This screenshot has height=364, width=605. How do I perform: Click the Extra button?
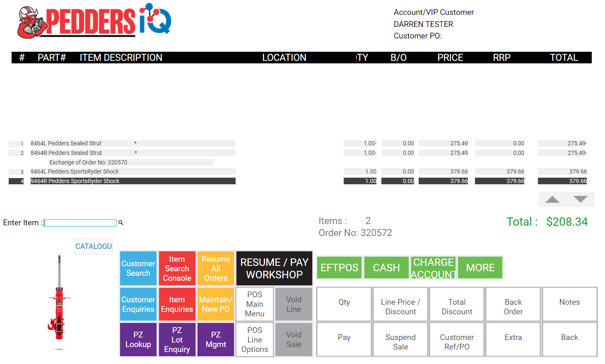click(x=513, y=340)
